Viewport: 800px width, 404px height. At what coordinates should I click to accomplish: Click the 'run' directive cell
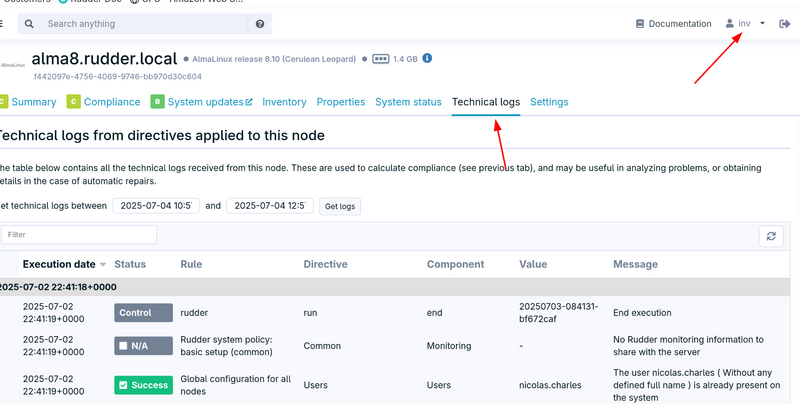310,313
